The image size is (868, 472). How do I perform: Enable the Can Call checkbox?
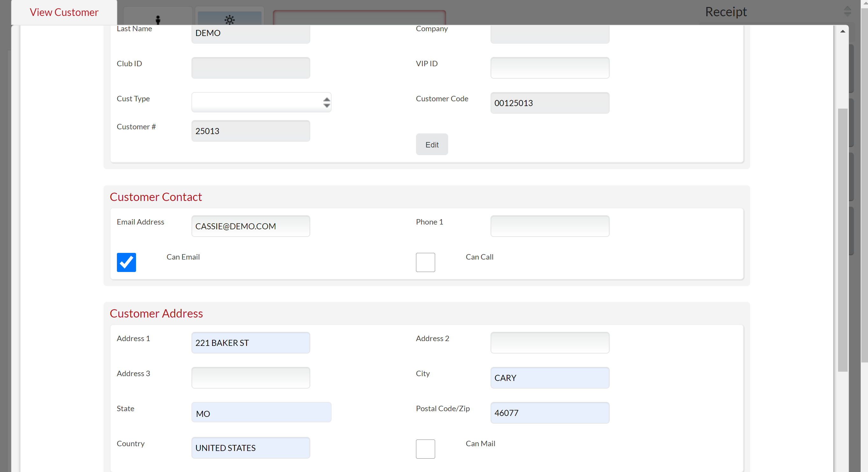coord(425,262)
